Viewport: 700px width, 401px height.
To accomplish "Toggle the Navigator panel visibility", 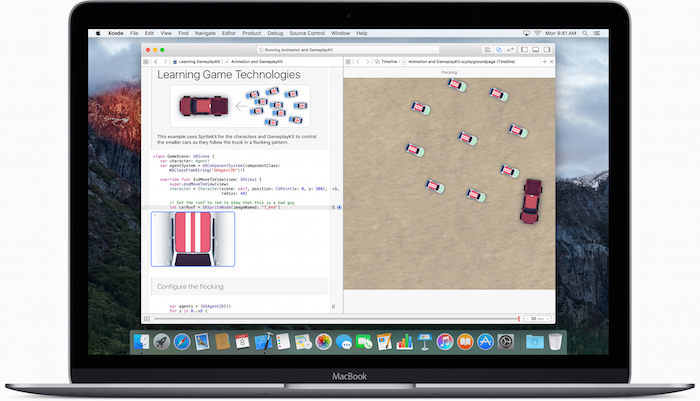I will point(525,50).
